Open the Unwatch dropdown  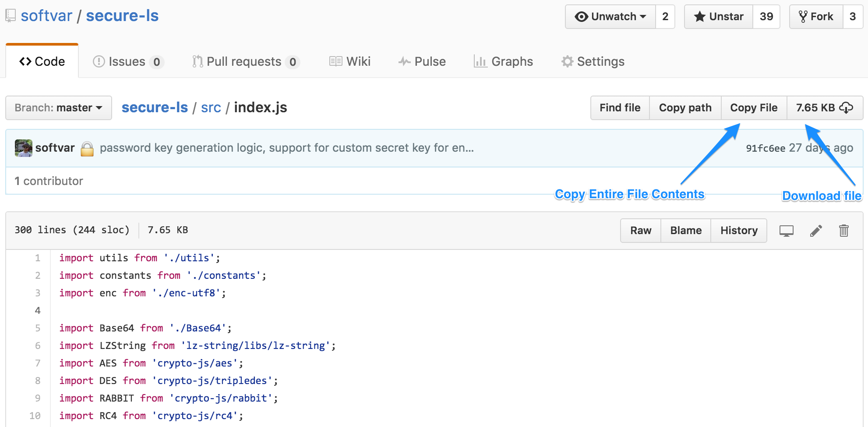point(611,17)
